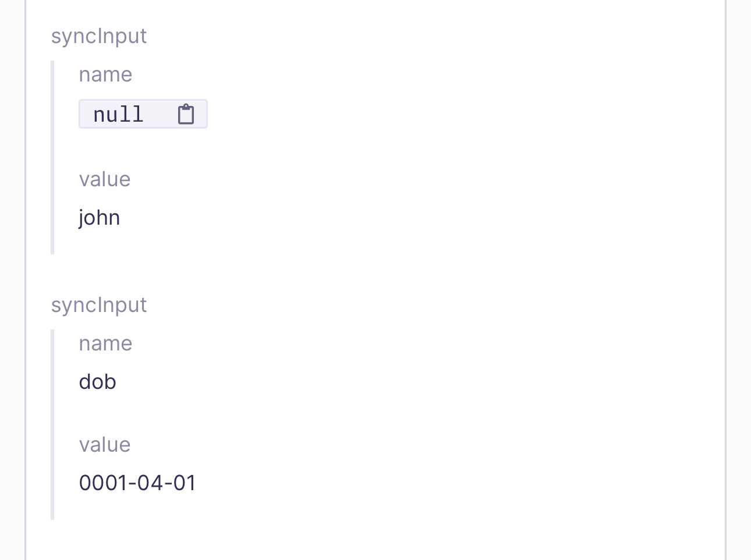Select the date value 0001-04-01
Image resolution: width=751 pixels, height=560 pixels.
137,483
